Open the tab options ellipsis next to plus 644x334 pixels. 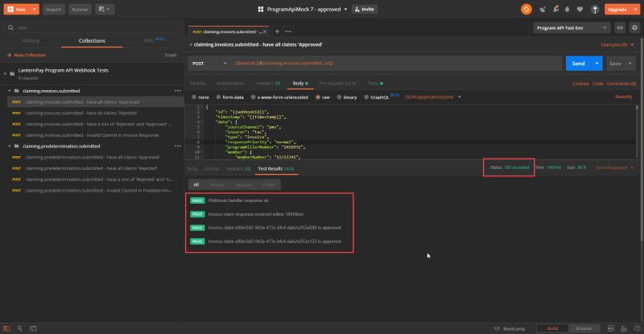tap(288, 31)
